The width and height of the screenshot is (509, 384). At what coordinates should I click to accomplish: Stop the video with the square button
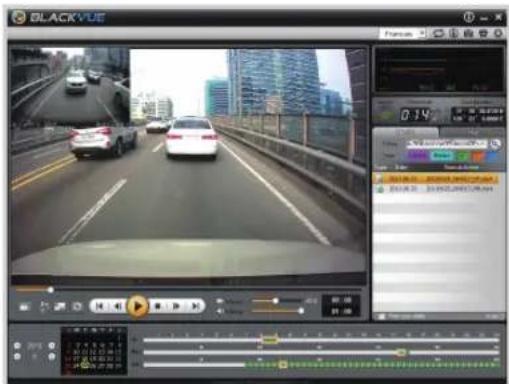pyautogui.click(x=159, y=306)
